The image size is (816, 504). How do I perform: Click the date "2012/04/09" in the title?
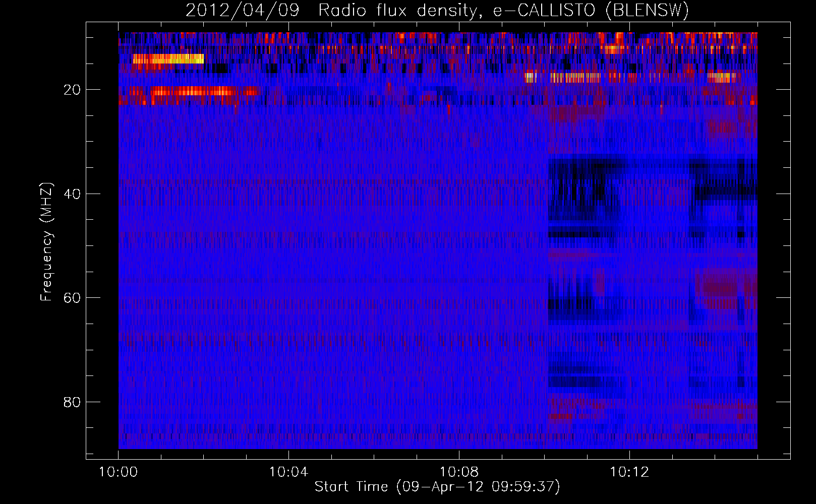coord(243,10)
